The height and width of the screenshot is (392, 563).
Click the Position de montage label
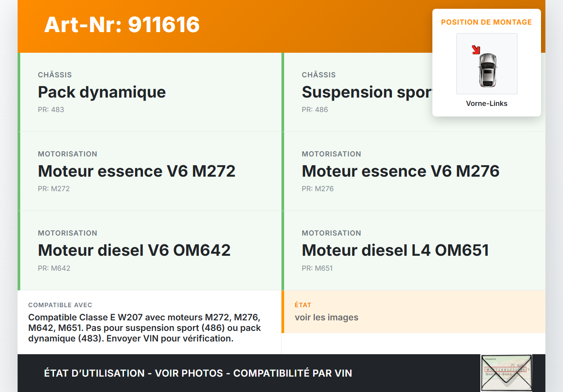(486, 22)
